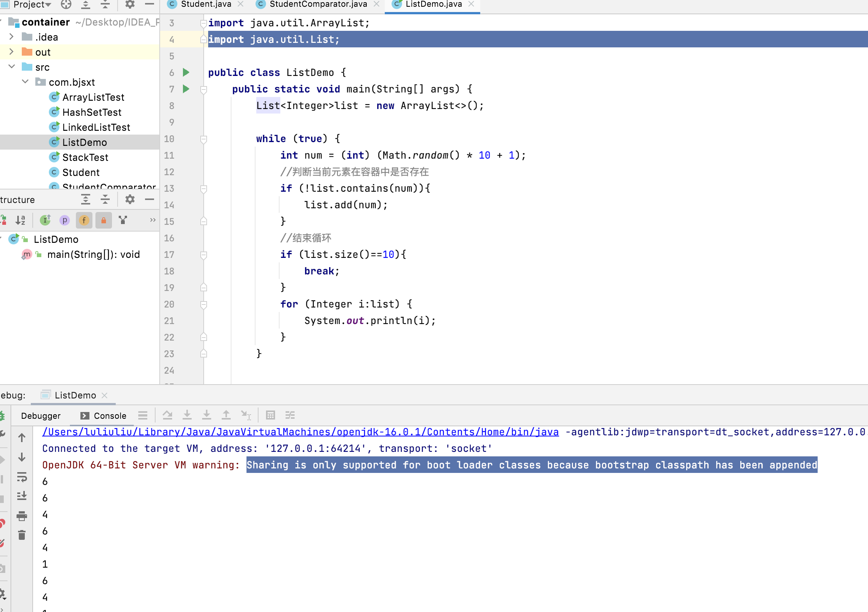Image resolution: width=868 pixels, height=612 pixels.
Task: Toggle Show Properties filter (p icon)
Action: [x=65, y=220]
